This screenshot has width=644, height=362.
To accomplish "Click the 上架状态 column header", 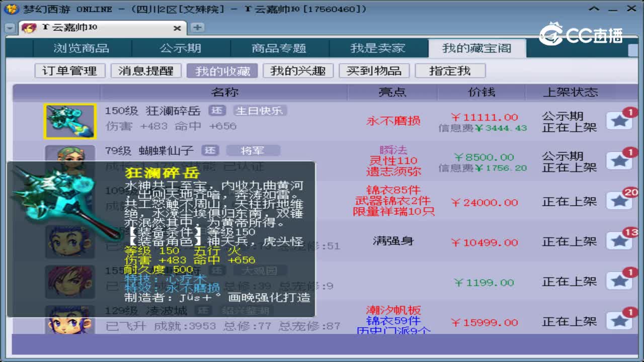I will point(570,93).
